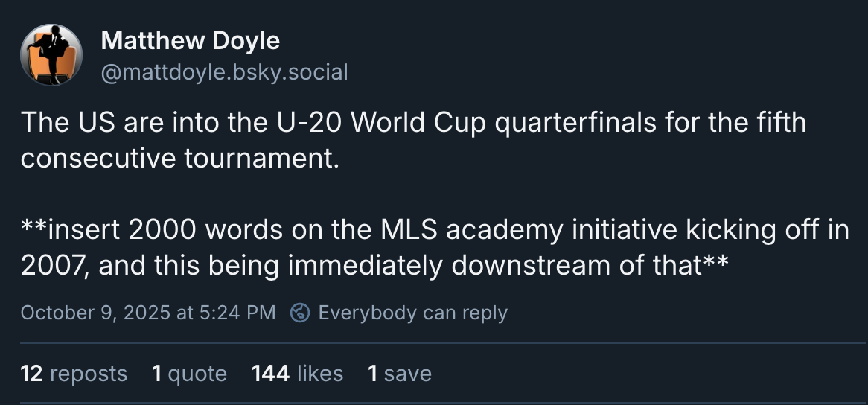Screen dimensions: 868x405
Task: Open Matthew Doyle's profile avatar
Action: [x=51, y=54]
